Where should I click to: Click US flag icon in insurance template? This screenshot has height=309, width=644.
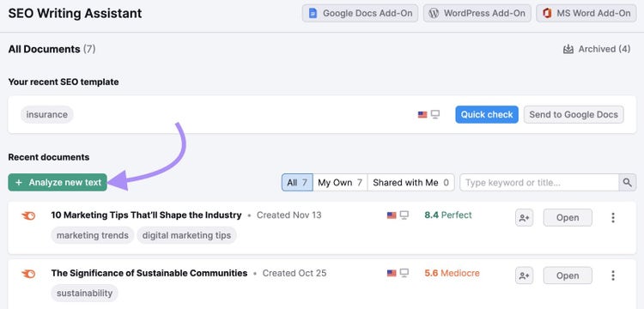(422, 115)
